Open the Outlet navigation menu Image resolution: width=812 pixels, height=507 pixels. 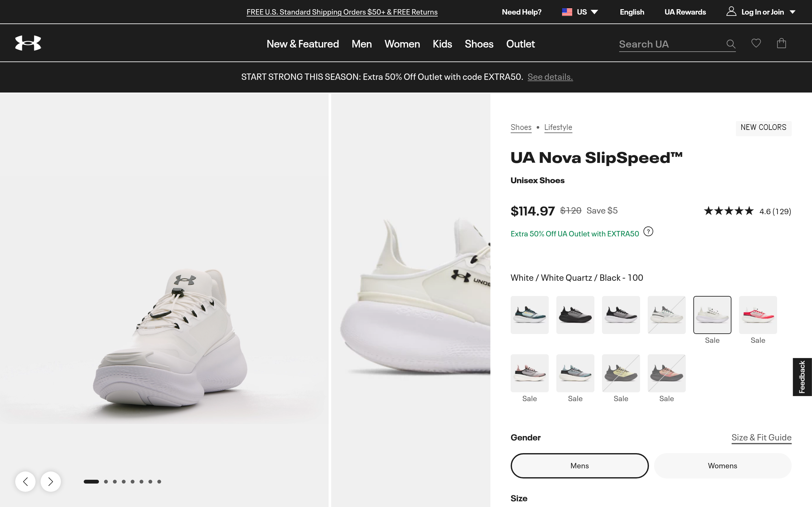[521, 44]
